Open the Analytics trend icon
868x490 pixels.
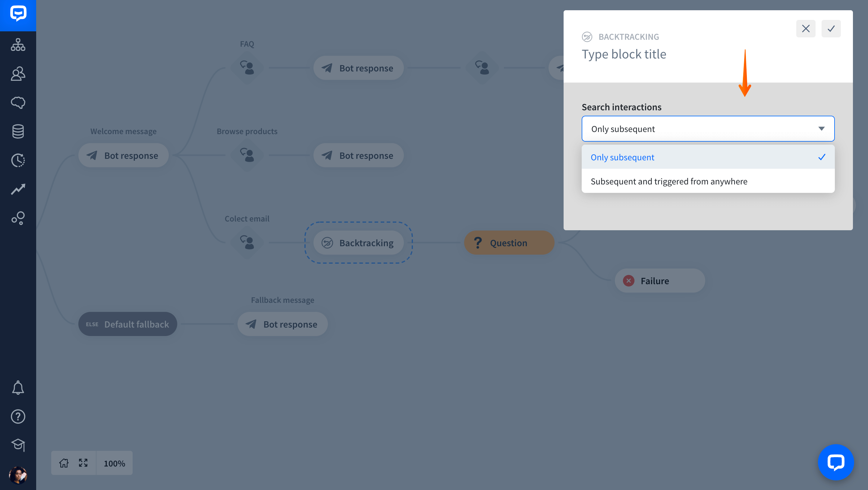click(18, 189)
